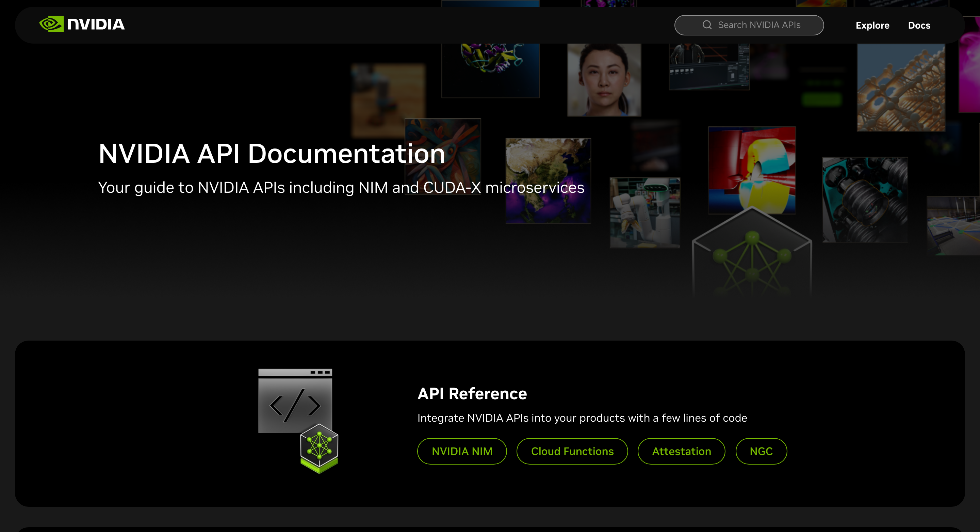Screen dimensions: 980x532
Task: Click the teal mechanical gears thumbnail
Action: point(865,200)
